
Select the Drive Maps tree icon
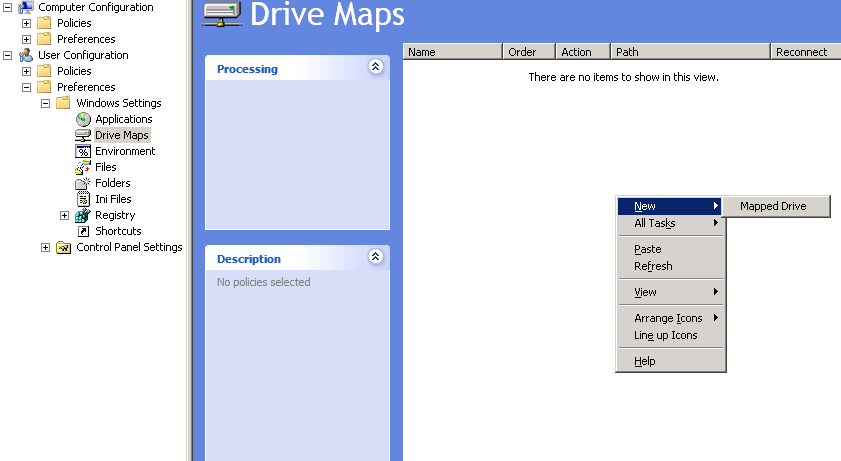(83, 135)
